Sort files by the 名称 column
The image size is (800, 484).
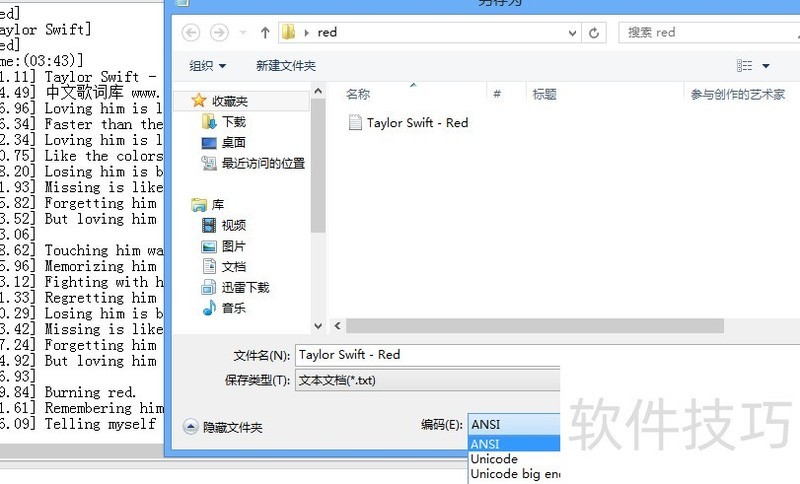click(x=358, y=94)
